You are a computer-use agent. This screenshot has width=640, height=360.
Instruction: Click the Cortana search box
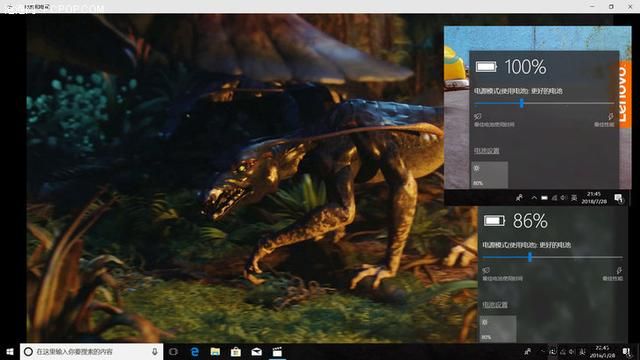coord(91,351)
